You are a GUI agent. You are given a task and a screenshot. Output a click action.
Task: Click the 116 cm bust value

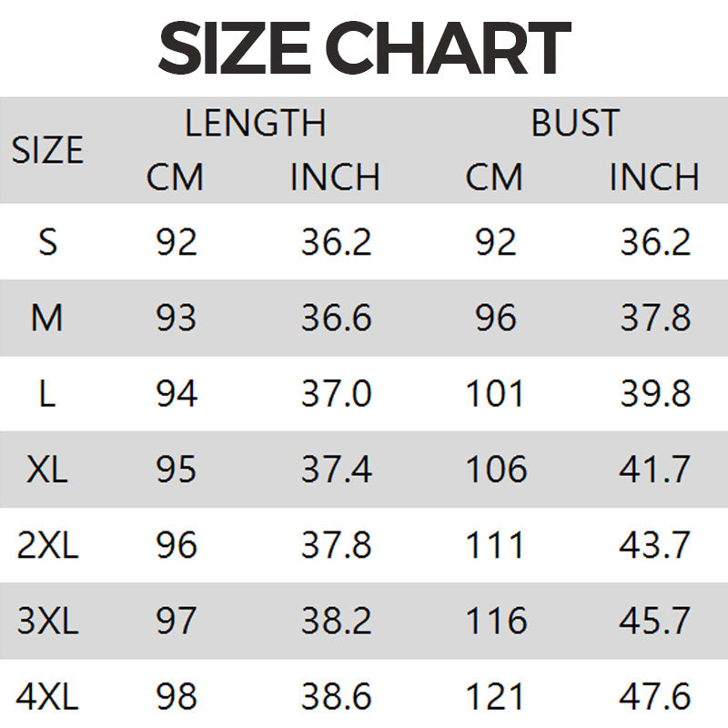(x=496, y=621)
